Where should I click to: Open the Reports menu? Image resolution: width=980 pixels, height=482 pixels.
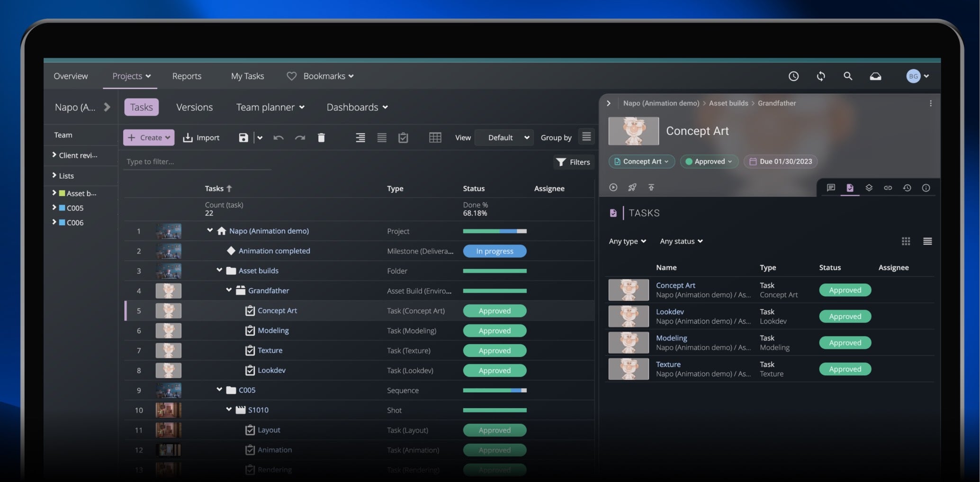point(187,76)
